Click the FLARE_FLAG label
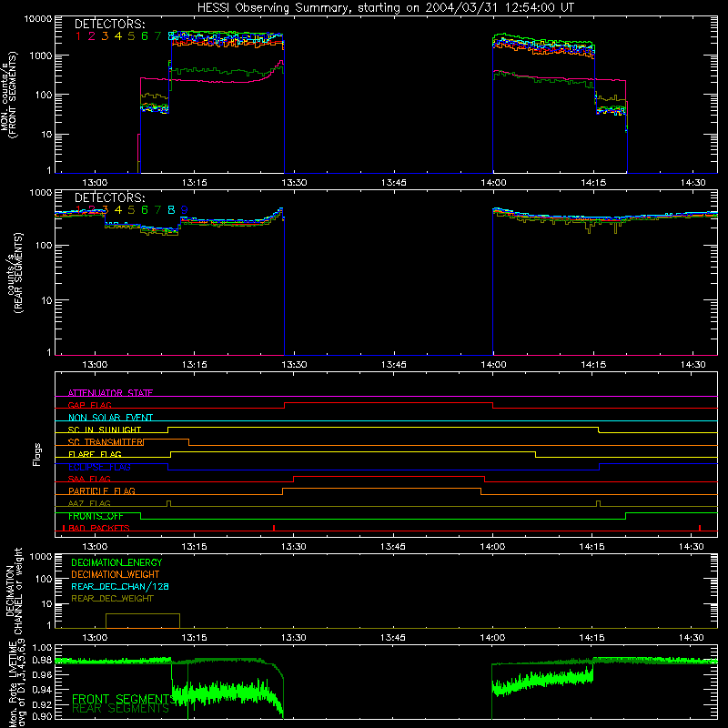This screenshot has width=728, height=728. pyautogui.click(x=95, y=454)
